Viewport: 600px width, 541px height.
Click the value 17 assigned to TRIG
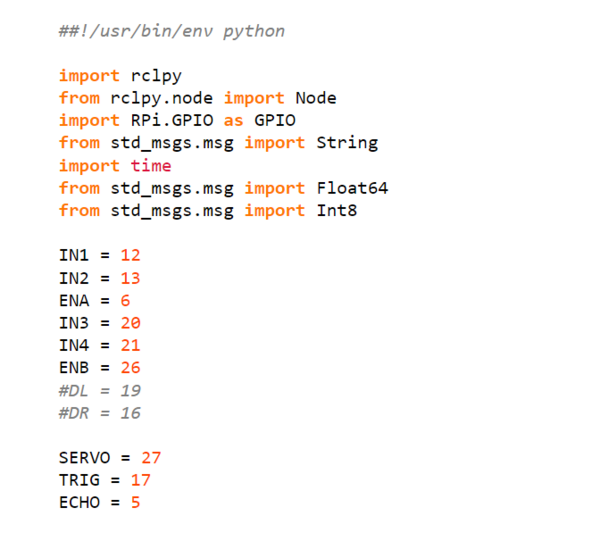(140, 480)
